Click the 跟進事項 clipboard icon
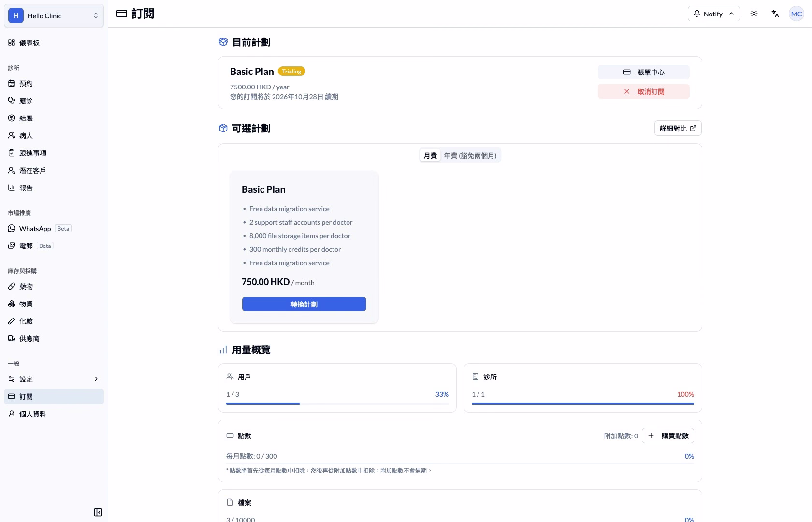Image resolution: width=812 pixels, height=522 pixels. point(12,153)
